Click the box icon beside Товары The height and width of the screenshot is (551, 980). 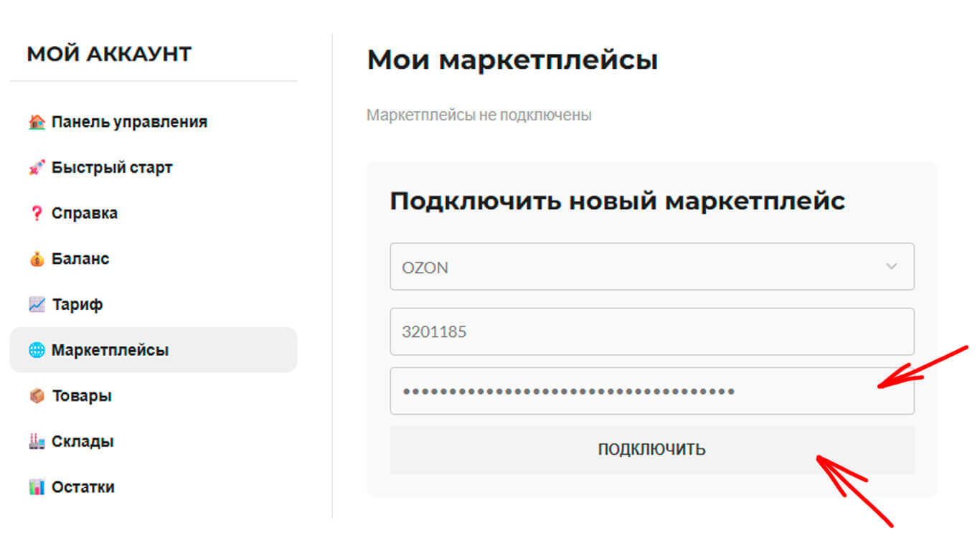pyautogui.click(x=37, y=396)
